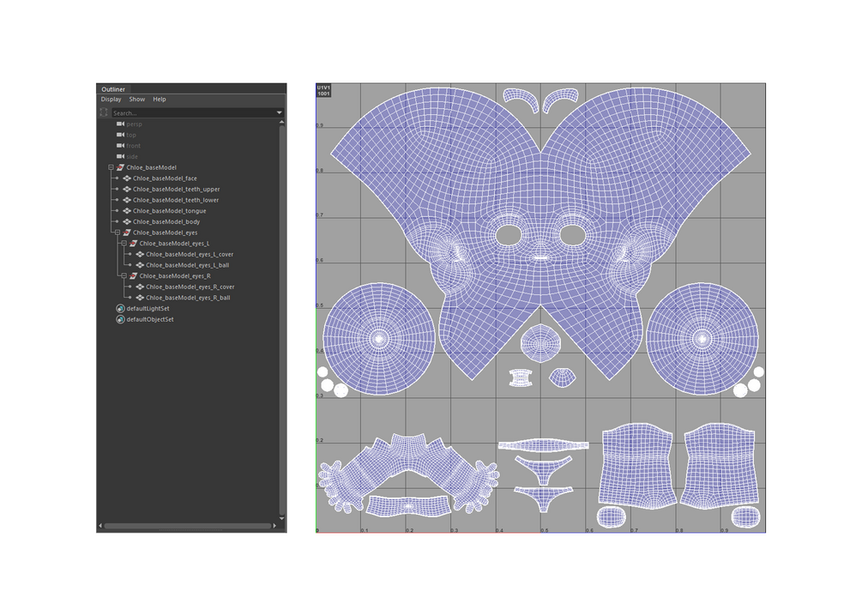862x616 pixels.
Task: Select the Chloe_baseModel_body label
Action: (166, 221)
